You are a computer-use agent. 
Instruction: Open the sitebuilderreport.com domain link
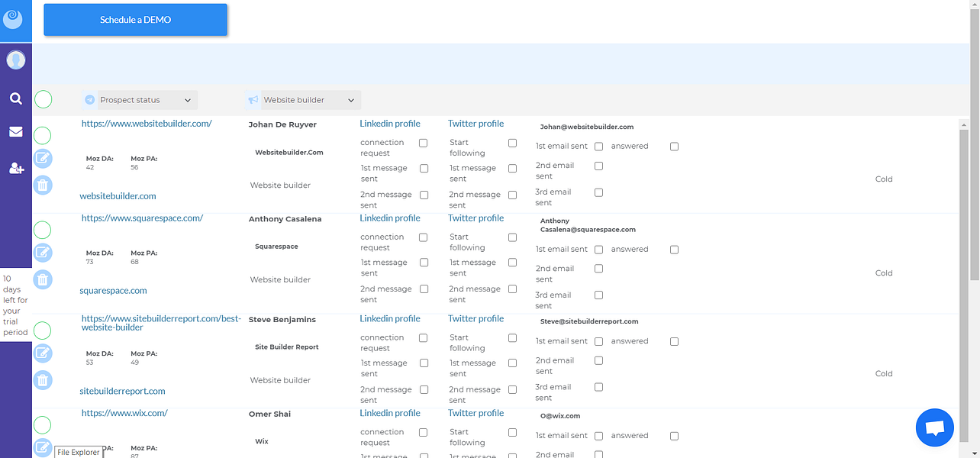(x=122, y=392)
